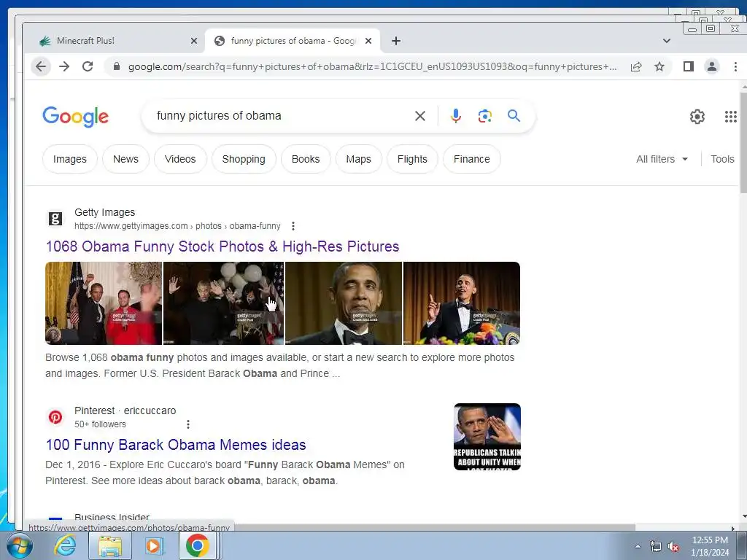Open Getty thumbnail of Obama at podium
Image resolution: width=747 pixels, height=560 pixels.
462,303
